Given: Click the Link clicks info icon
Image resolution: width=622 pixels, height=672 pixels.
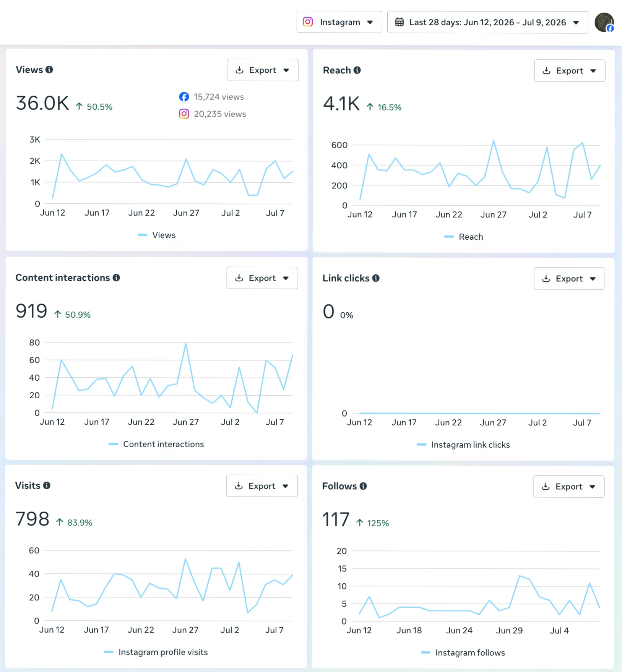Looking at the screenshot, I should click(x=376, y=278).
